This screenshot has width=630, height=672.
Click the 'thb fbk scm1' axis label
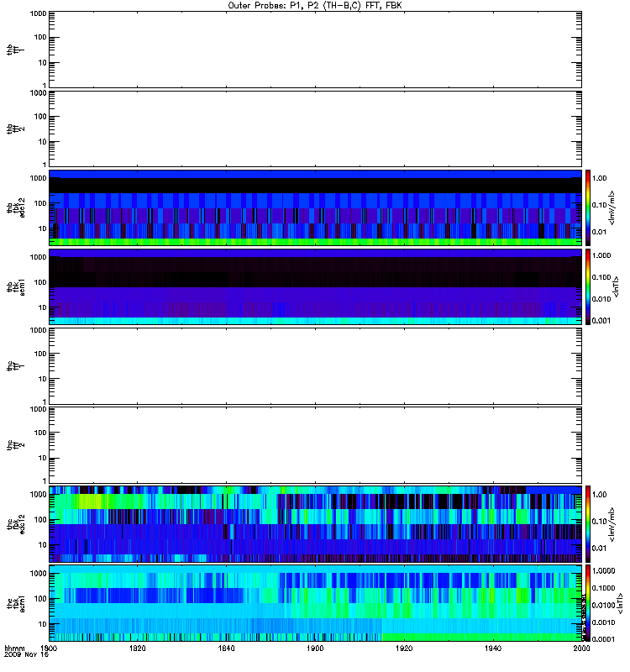tap(15, 286)
